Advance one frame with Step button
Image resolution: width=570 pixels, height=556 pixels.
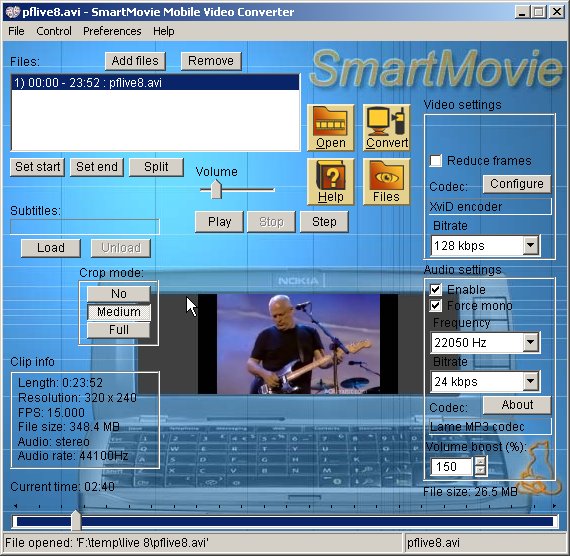[324, 222]
